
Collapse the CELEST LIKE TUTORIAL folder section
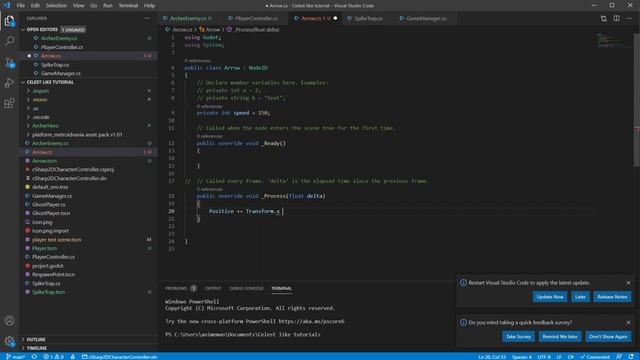[50, 82]
